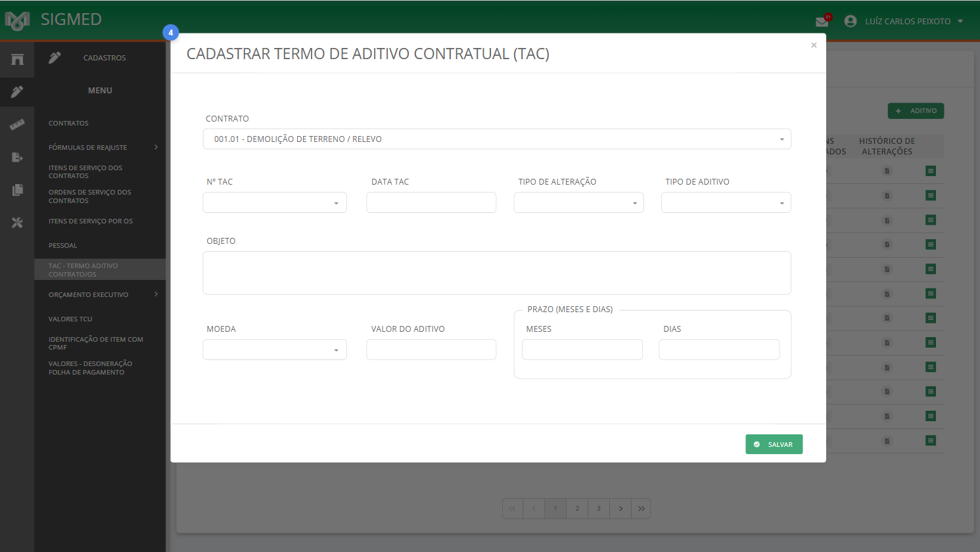Open the user menu dropdown arrow

tap(960, 21)
